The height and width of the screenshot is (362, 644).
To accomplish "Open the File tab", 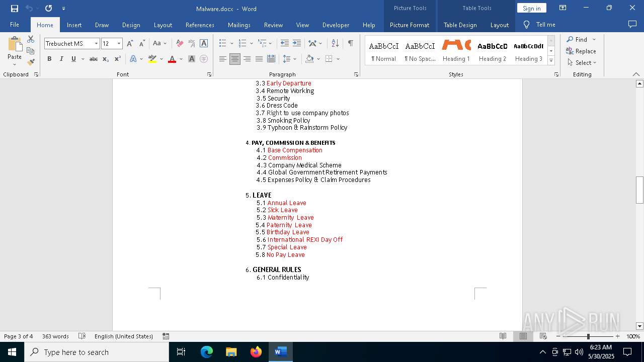I will (15, 25).
